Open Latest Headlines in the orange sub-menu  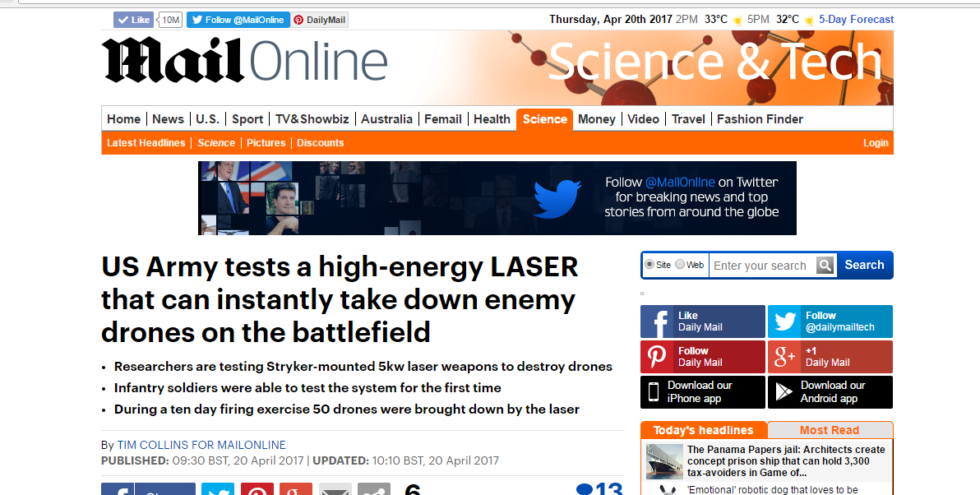click(x=146, y=143)
